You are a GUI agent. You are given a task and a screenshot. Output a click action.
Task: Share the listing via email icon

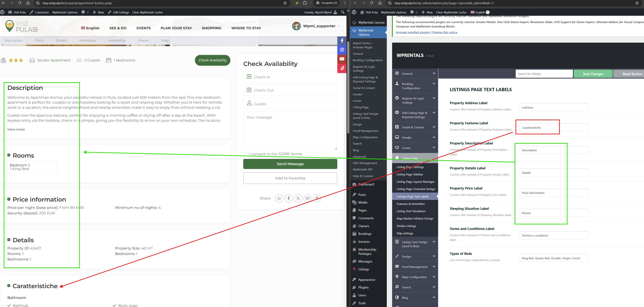[307, 198]
